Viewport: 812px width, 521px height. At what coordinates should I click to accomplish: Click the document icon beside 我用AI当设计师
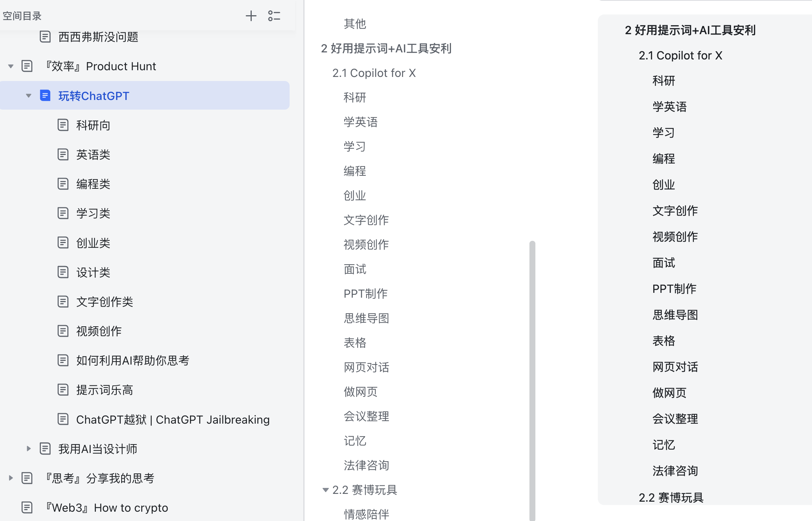click(x=45, y=449)
